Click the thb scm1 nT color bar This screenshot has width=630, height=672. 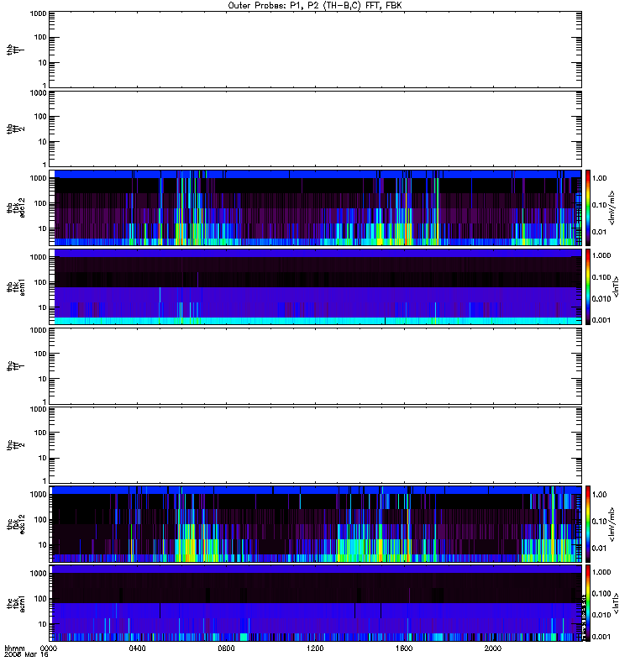tap(588, 286)
